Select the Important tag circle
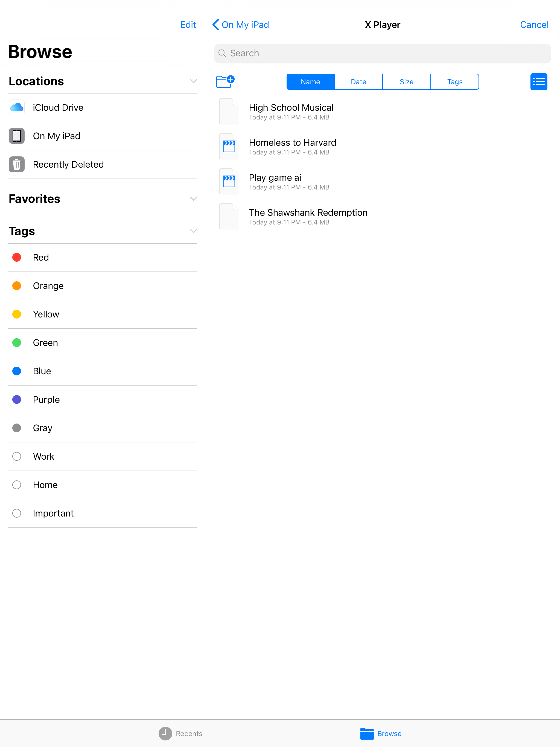Image resolution: width=560 pixels, height=747 pixels. (17, 513)
